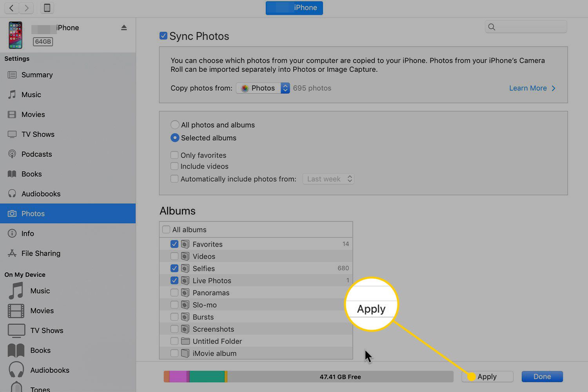The image size is (588, 392).
Task: Click the iMovie album icon
Action: point(185,353)
